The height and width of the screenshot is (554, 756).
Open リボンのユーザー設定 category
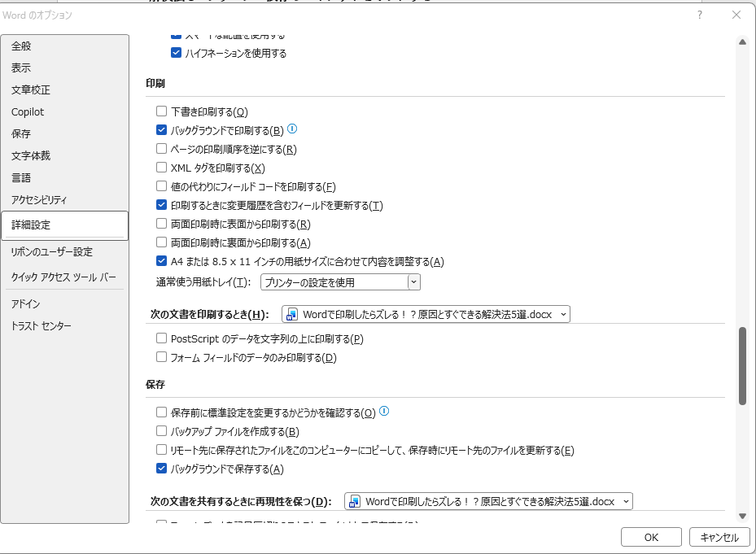click(52, 252)
